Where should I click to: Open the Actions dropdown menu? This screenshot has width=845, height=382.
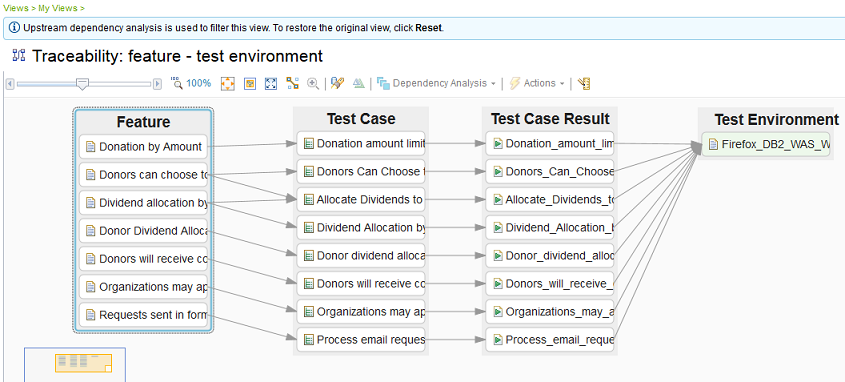click(537, 84)
